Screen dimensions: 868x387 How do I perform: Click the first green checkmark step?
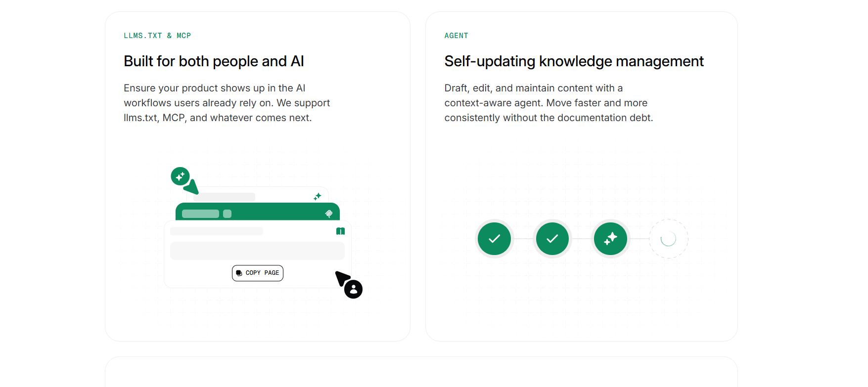tap(494, 239)
